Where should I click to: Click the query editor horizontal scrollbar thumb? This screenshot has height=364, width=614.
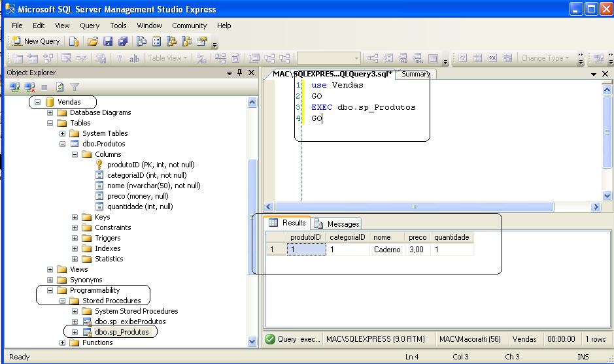click(x=415, y=207)
